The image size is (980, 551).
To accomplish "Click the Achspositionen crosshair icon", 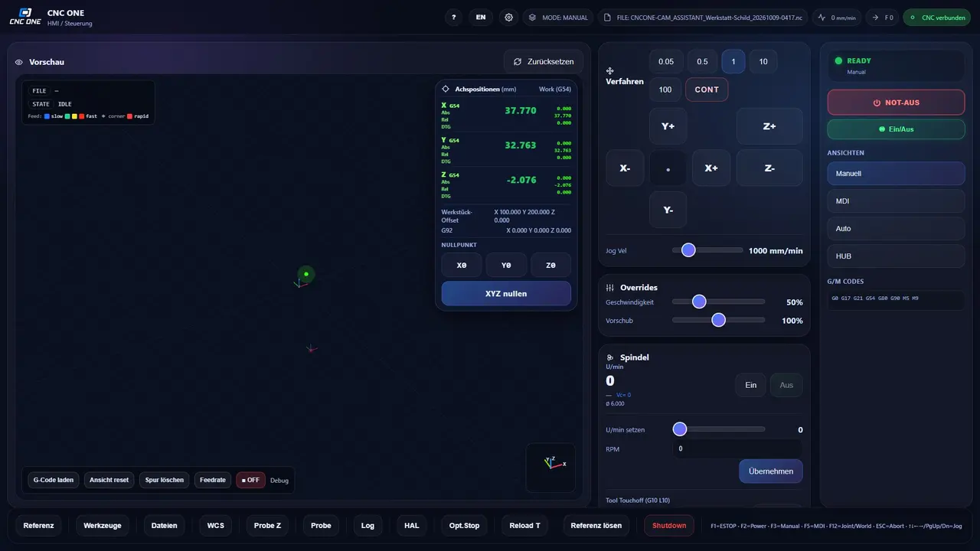I will point(446,89).
